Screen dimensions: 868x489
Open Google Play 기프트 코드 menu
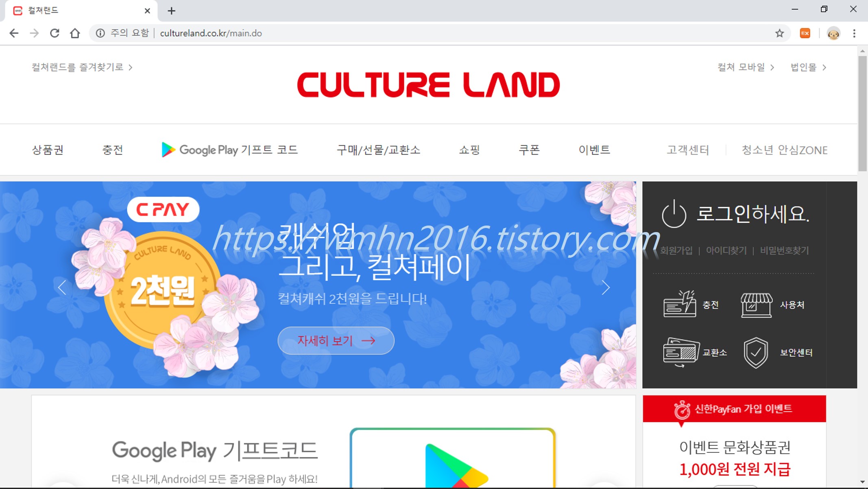point(230,150)
